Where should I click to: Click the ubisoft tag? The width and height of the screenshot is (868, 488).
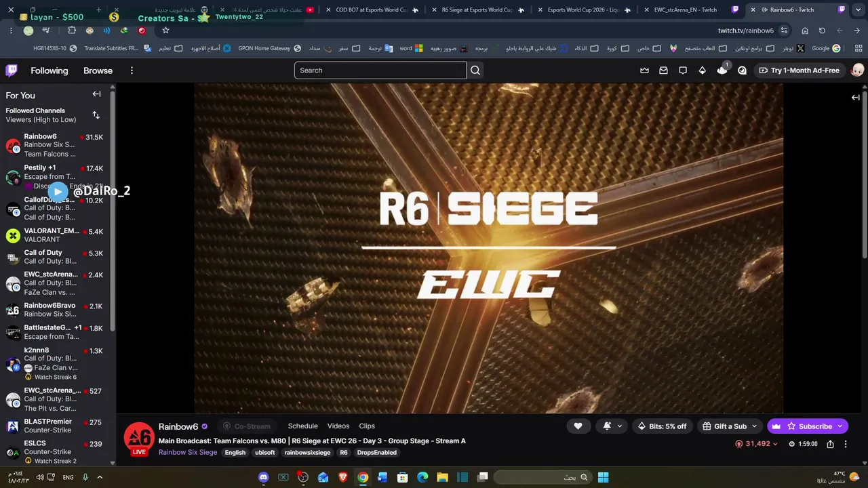(264, 453)
